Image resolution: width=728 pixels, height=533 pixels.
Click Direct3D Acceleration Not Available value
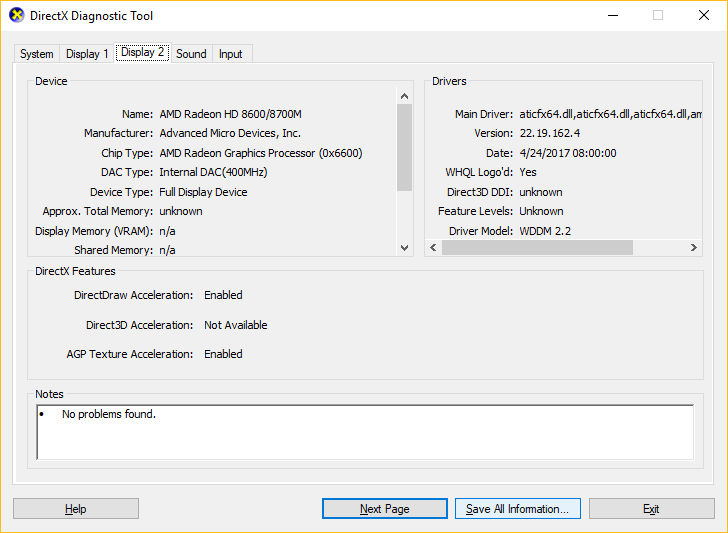pyautogui.click(x=236, y=325)
